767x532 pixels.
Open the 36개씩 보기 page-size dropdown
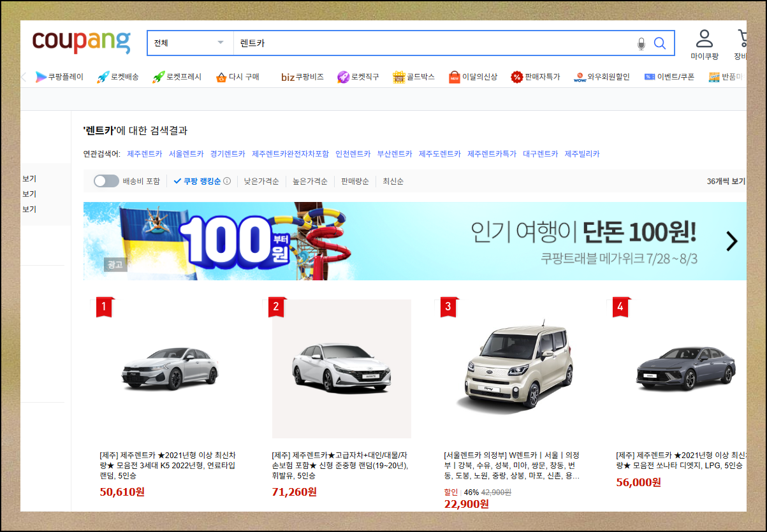click(x=726, y=182)
